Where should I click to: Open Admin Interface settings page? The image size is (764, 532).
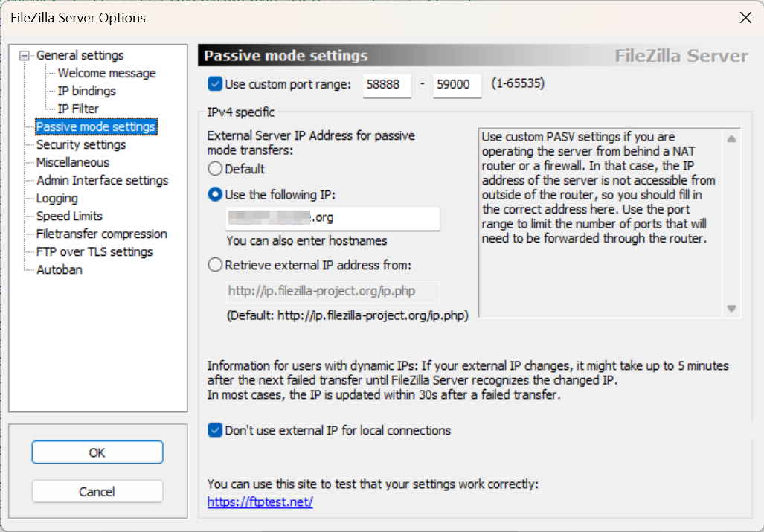[x=103, y=180]
